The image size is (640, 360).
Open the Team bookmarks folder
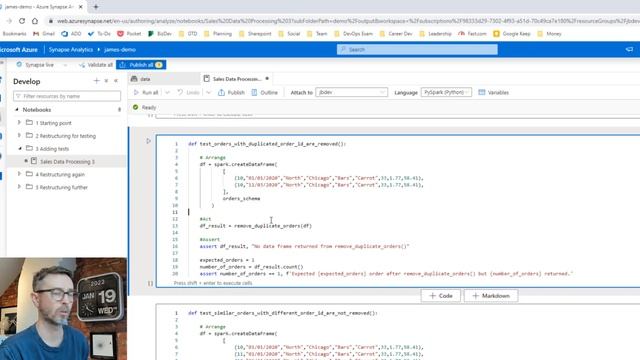pyautogui.click(x=317, y=34)
